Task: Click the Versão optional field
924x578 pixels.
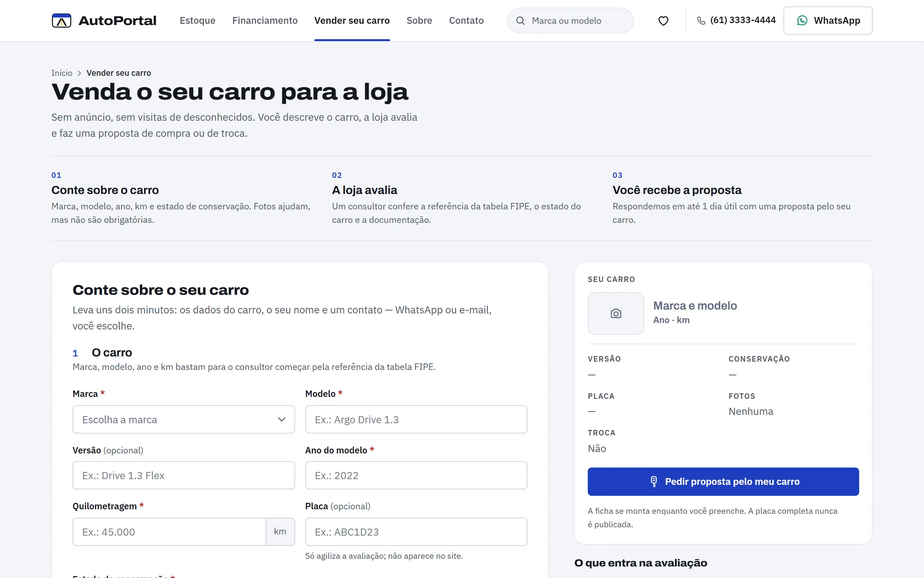Action: (184, 475)
